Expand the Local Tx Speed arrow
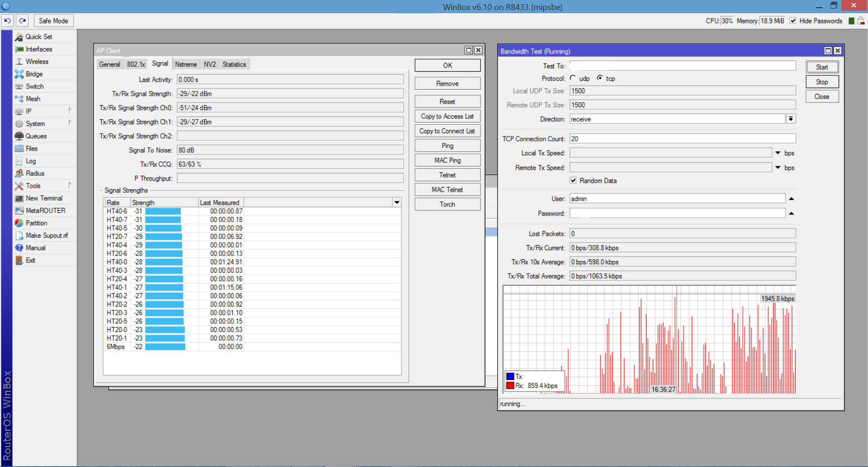Viewport: 868px width, 467px height. (x=778, y=153)
